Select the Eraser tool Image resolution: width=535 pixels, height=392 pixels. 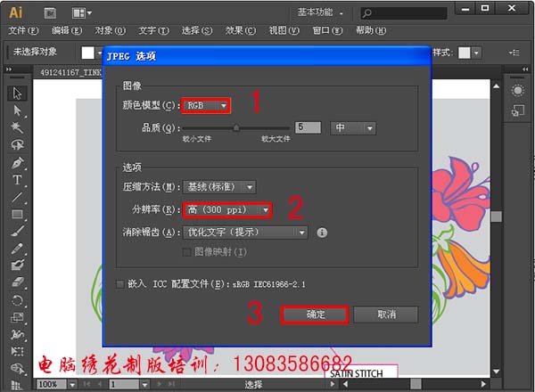[17, 282]
